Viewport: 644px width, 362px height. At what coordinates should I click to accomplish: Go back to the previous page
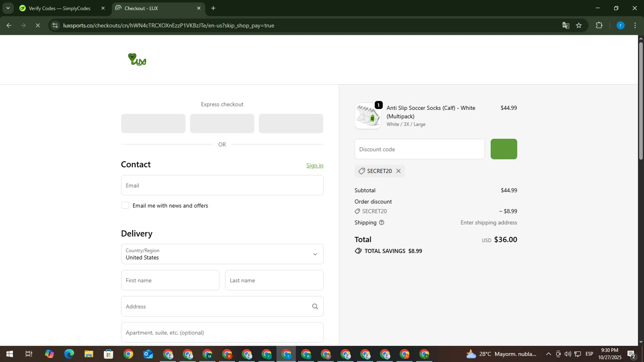coord(9,25)
